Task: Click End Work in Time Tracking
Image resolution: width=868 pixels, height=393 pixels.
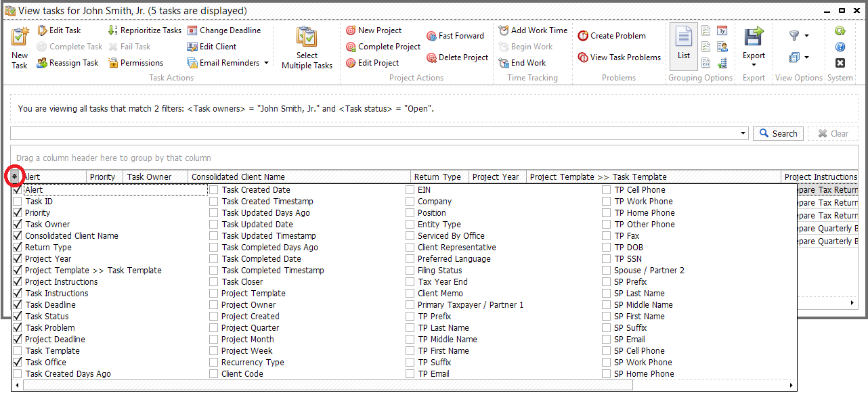Action: click(522, 63)
